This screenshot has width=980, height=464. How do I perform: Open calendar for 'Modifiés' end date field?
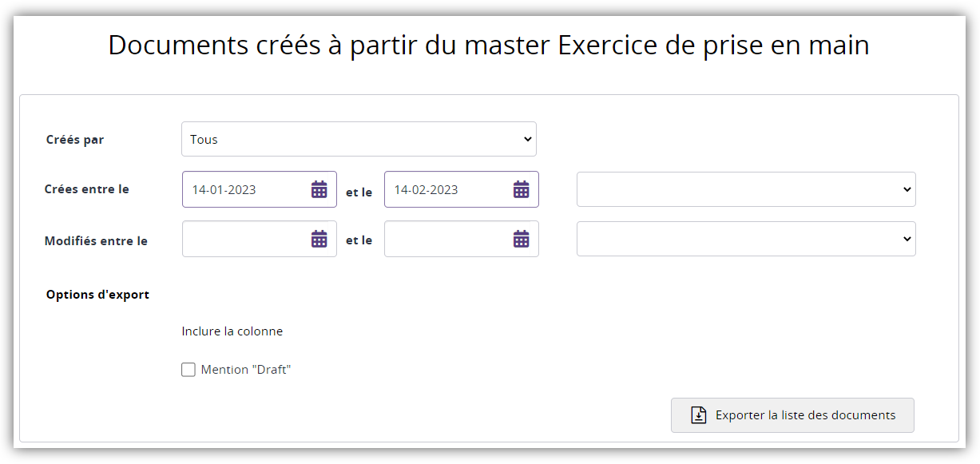pos(522,239)
